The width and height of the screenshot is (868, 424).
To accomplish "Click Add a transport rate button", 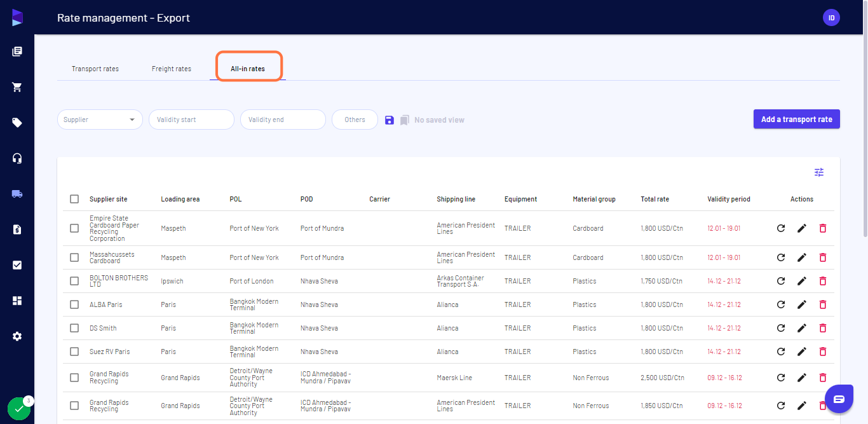I will pyautogui.click(x=797, y=119).
